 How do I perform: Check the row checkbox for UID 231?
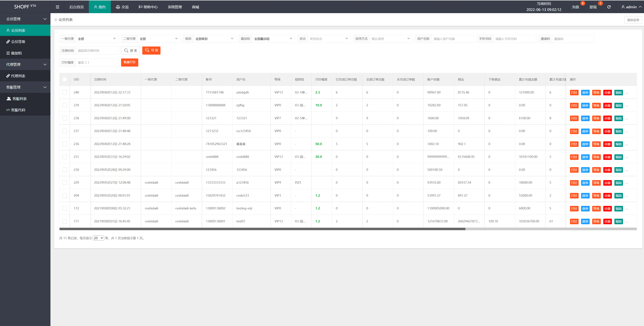click(x=64, y=157)
